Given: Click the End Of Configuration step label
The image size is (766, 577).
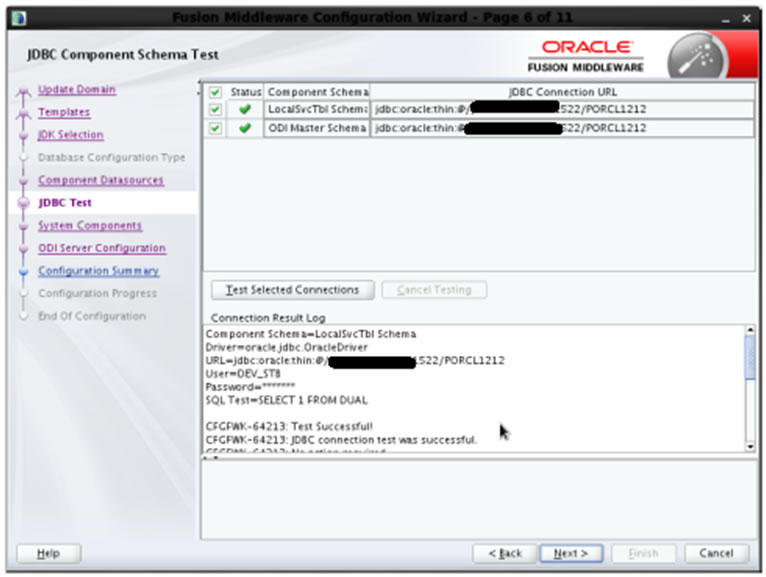Looking at the screenshot, I should [92, 316].
